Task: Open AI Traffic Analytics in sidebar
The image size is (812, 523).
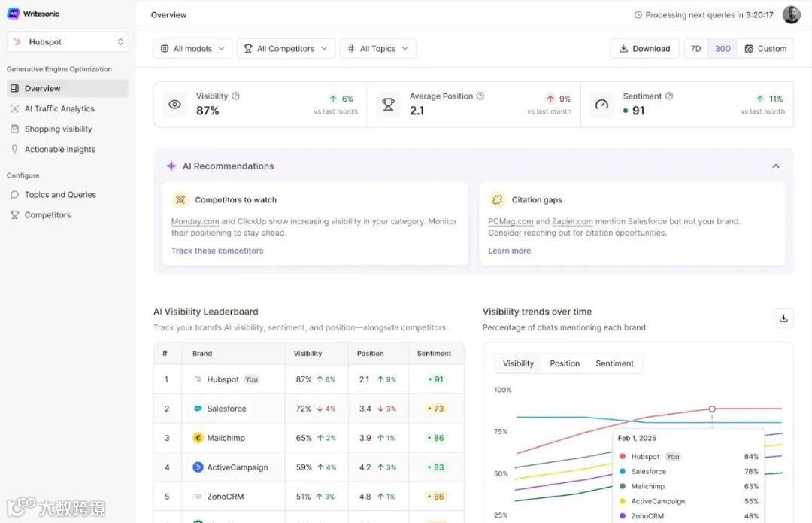Action: [x=59, y=109]
